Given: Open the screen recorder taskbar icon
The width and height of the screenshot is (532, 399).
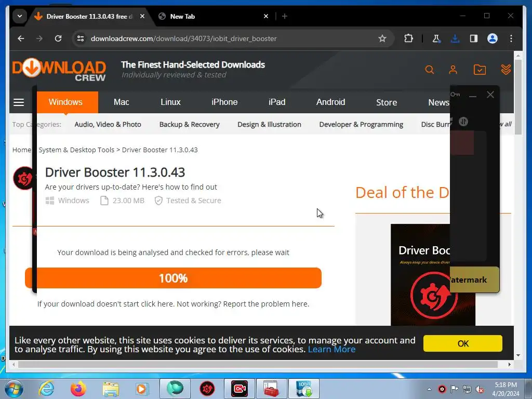Looking at the screenshot, I should click(239, 389).
